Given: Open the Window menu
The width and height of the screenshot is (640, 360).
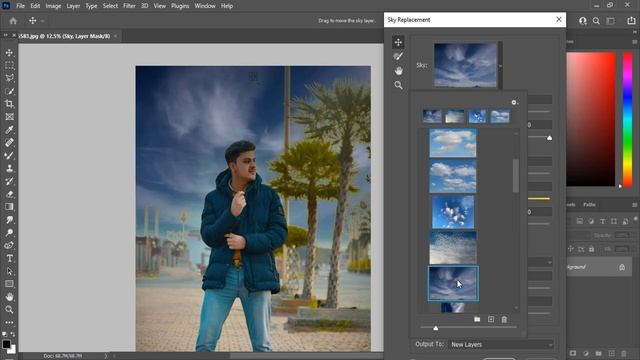Looking at the screenshot, I should 205,6.
